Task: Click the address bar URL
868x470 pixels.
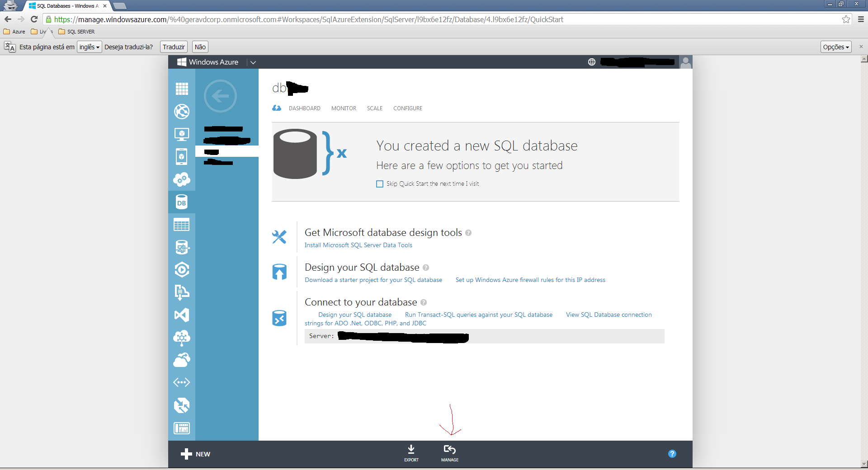Action: coord(308,19)
